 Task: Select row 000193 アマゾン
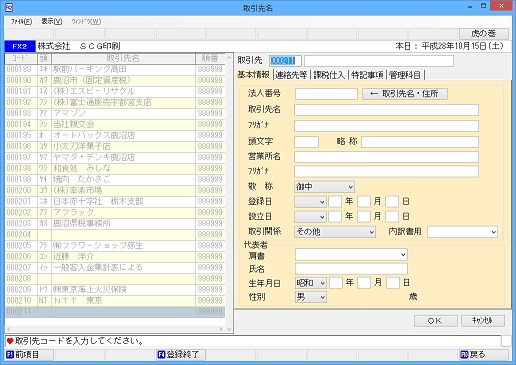click(115, 113)
